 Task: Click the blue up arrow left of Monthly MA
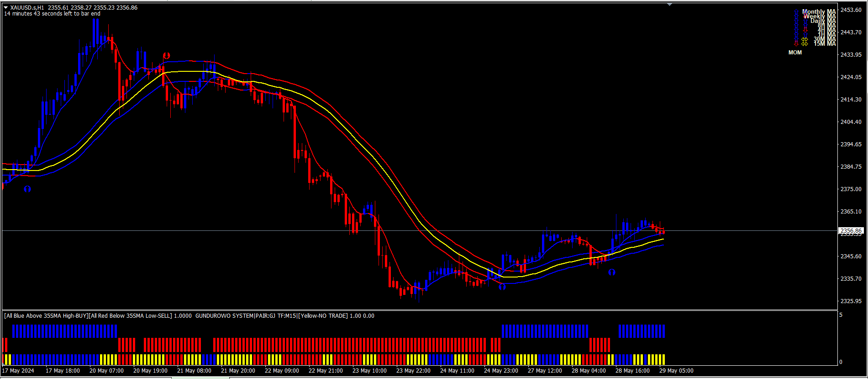coord(796,11)
